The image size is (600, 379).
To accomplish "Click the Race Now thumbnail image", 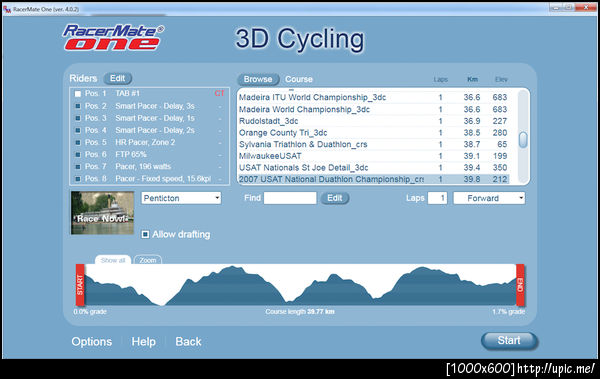I will pyautogui.click(x=102, y=213).
